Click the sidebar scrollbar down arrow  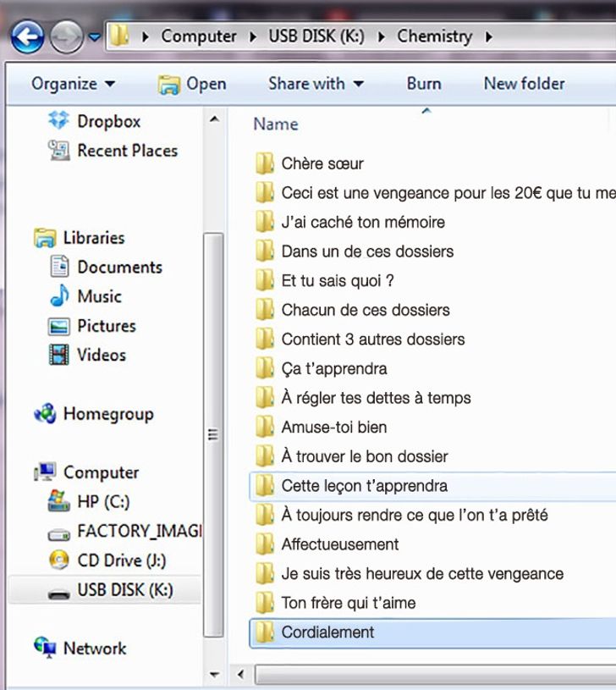coord(213,675)
